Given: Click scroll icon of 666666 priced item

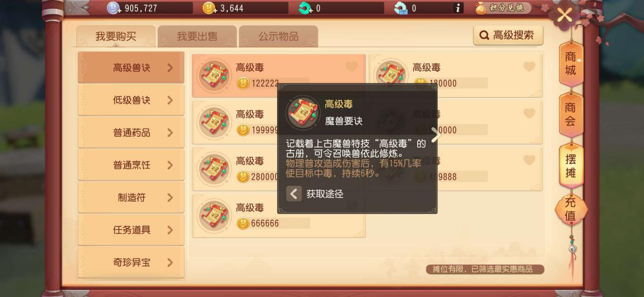Looking at the screenshot, I should coord(214,216).
